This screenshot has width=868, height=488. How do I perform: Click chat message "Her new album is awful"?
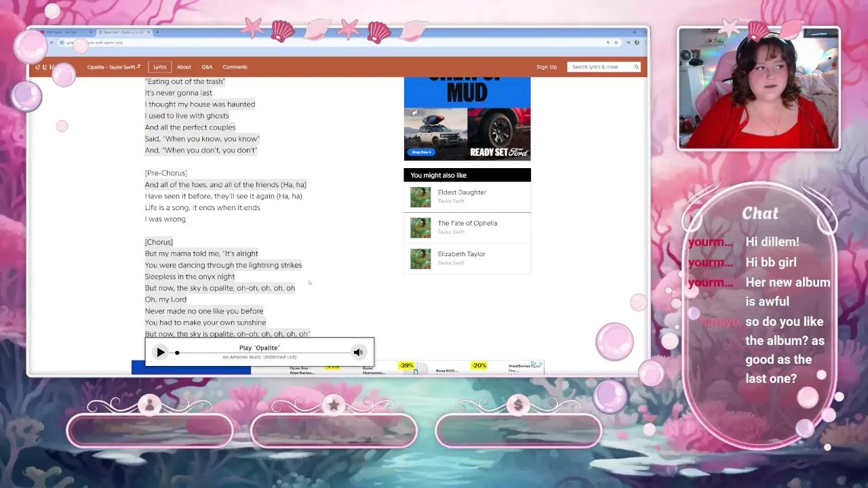tap(787, 292)
